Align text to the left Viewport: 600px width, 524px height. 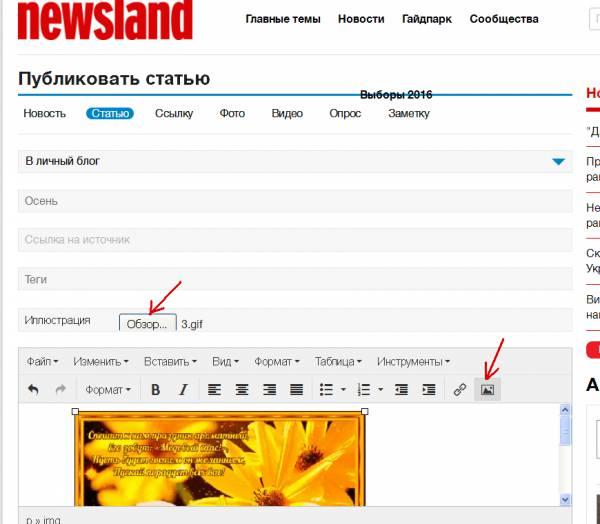[x=214, y=390]
